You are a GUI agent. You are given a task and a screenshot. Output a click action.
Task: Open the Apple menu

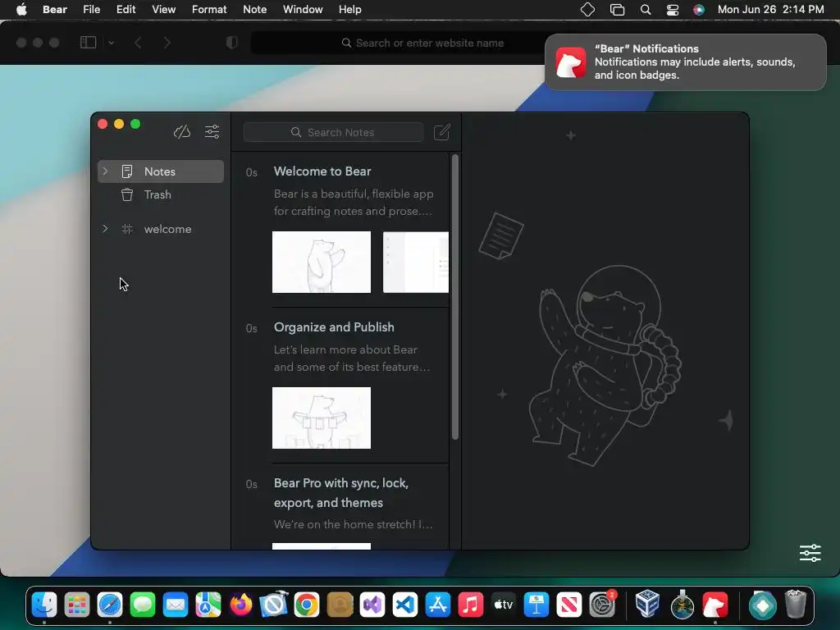pyautogui.click(x=21, y=10)
